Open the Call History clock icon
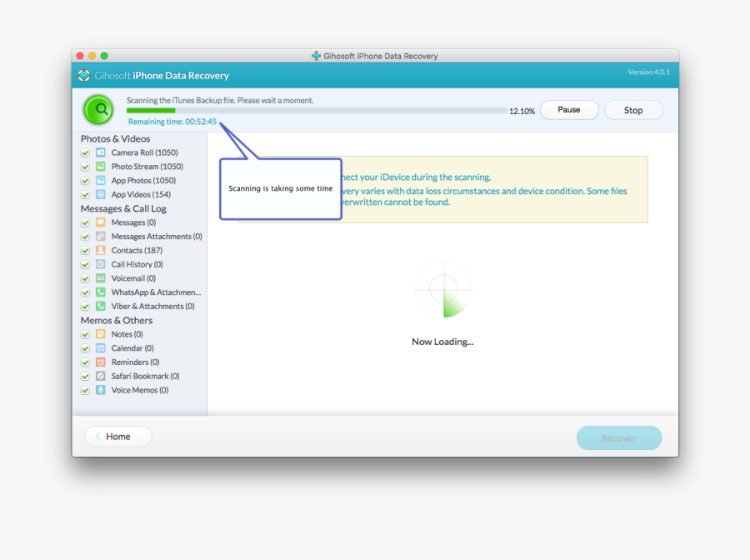The height and width of the screenshot is (560, 750). pyautogui.click(x=102, y=264)
